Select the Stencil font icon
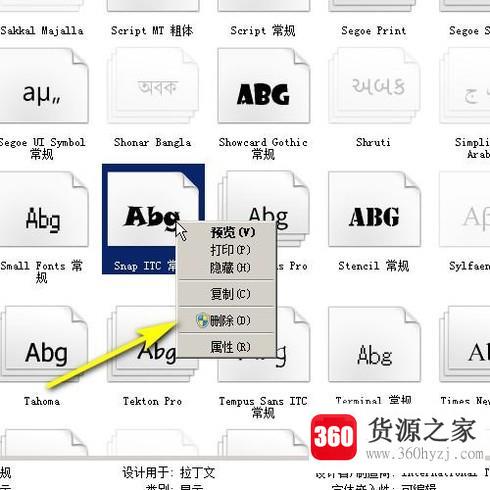 pyautogui.click(x=374, y=209)
